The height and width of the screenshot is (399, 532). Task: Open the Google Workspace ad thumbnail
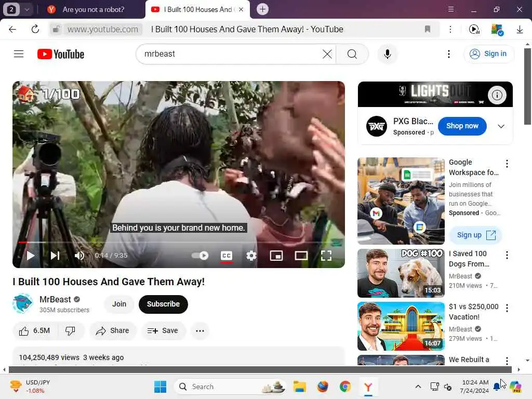click(401, 201)
